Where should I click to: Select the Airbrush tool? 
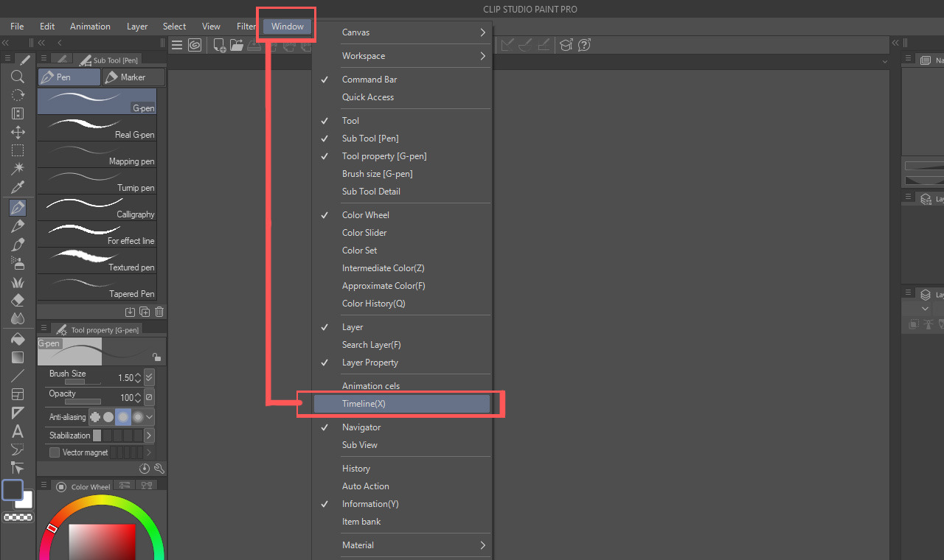[18, 263]
